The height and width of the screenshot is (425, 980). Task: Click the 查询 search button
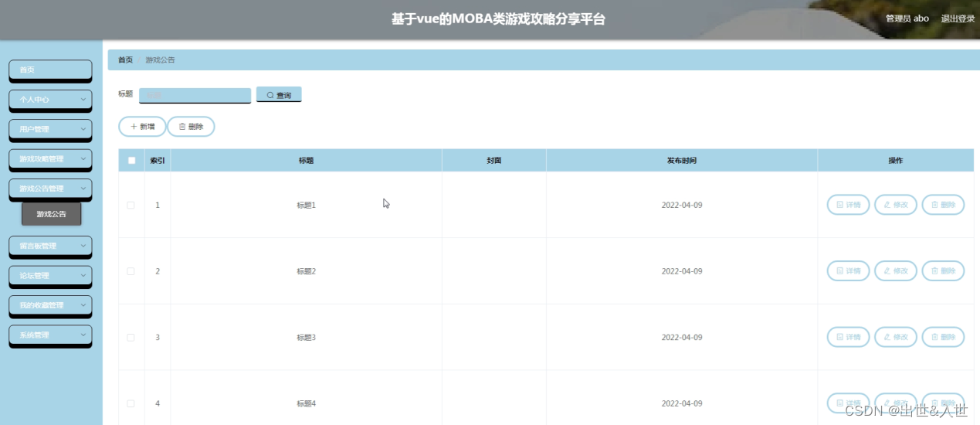[x=279, y=94]
